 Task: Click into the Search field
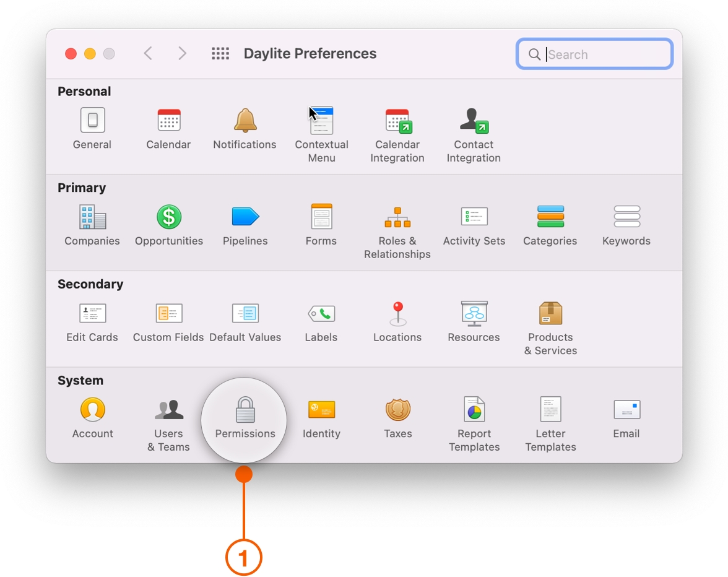593,54
